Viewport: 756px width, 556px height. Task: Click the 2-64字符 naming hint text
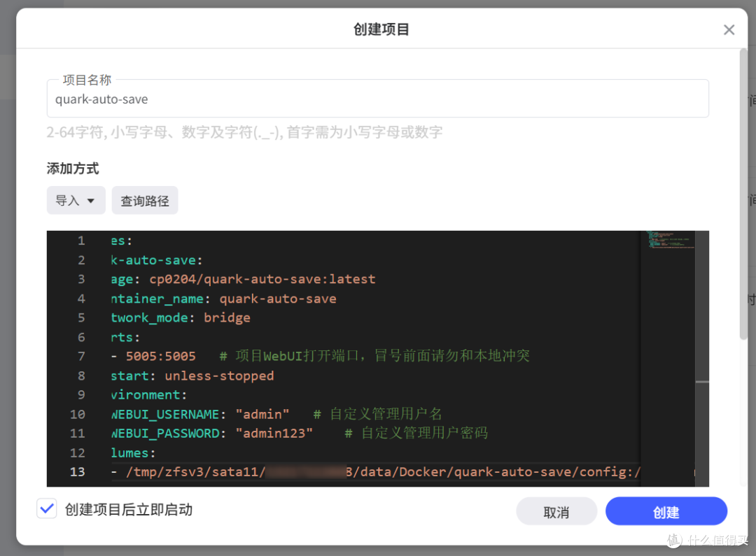(x=244, y=132)
